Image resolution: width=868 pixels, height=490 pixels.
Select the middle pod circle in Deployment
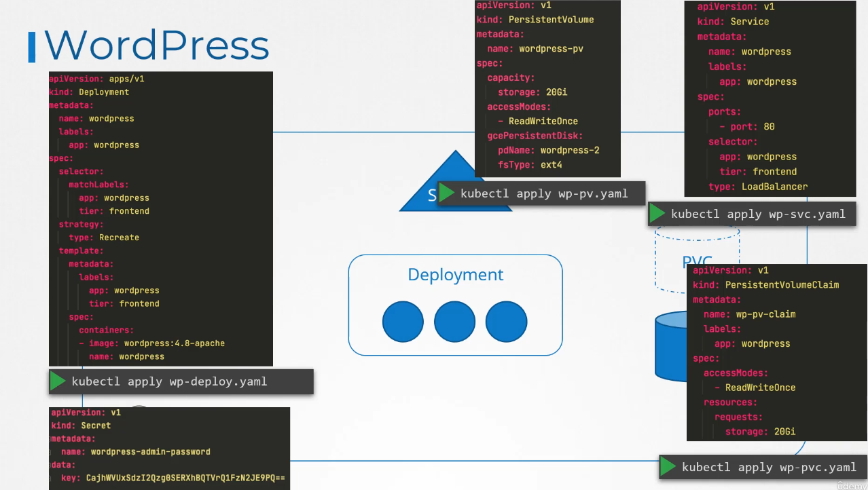[454, 322]
